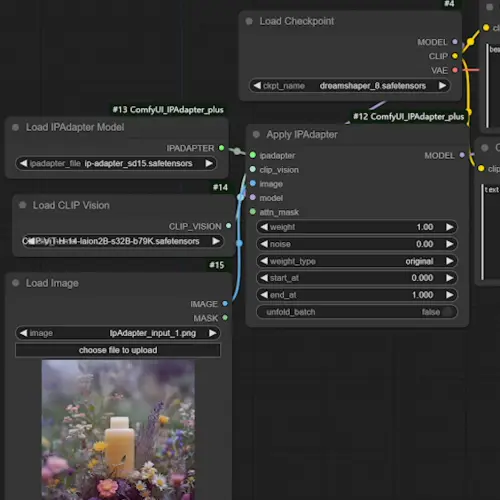Increase end_at value with right arrow
This screenshot has height=500, width=500.
point(449,295)
